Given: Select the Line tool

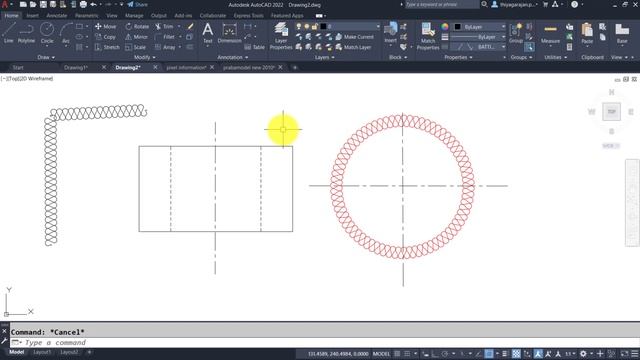Looking at the screenshot, I should pyautogui.click(x=9, y=33).
